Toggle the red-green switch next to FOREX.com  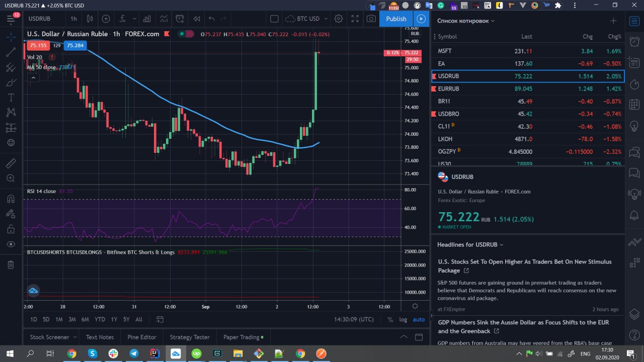186,34
